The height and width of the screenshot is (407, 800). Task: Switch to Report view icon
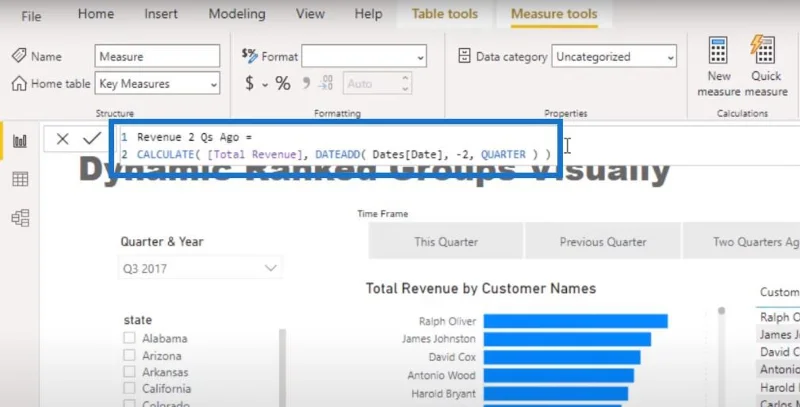coord(20,141)
